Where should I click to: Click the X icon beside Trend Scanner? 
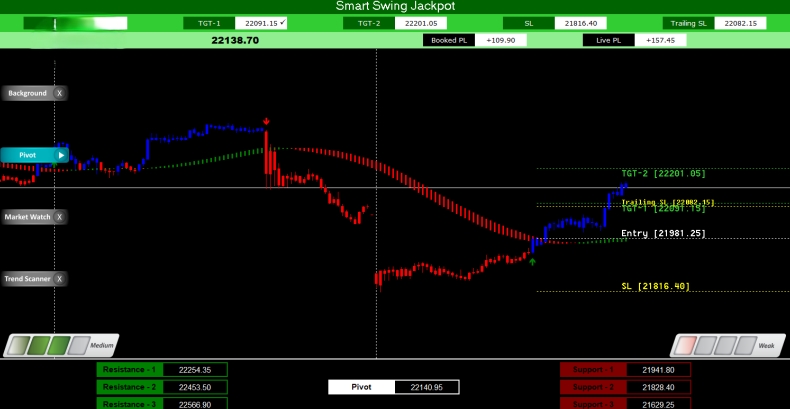(59, 279)
